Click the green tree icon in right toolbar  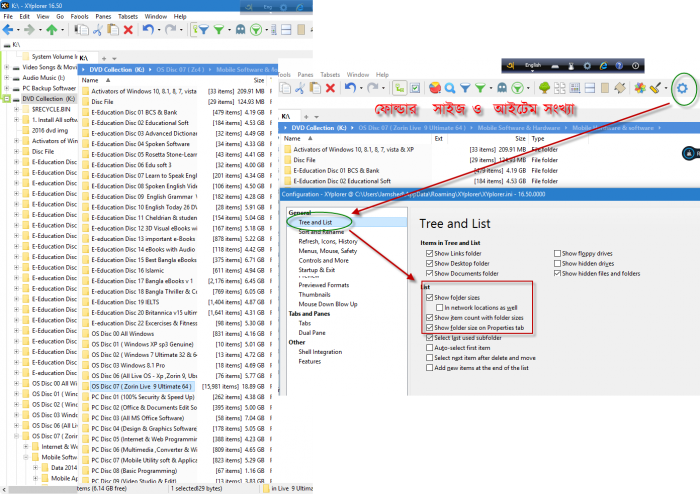544,88
